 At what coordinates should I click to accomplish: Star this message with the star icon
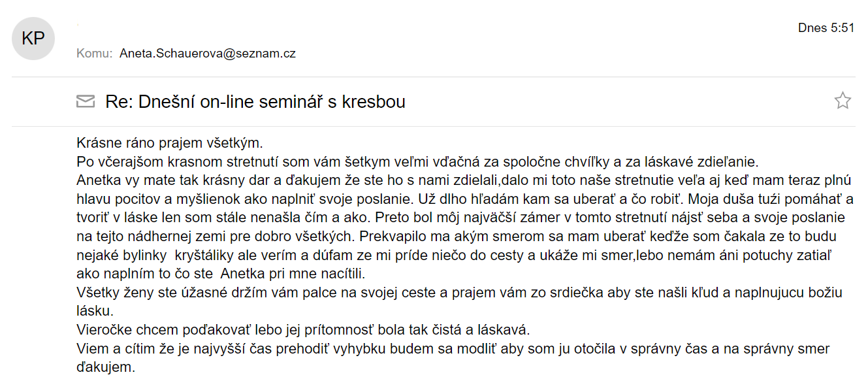843,101
